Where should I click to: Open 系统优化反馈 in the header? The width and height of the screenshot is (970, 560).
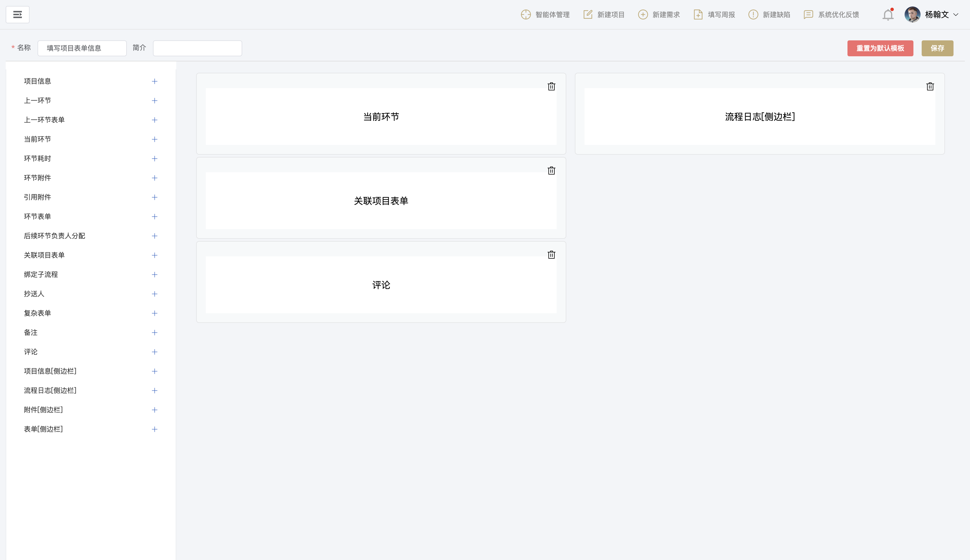point(831,14)
